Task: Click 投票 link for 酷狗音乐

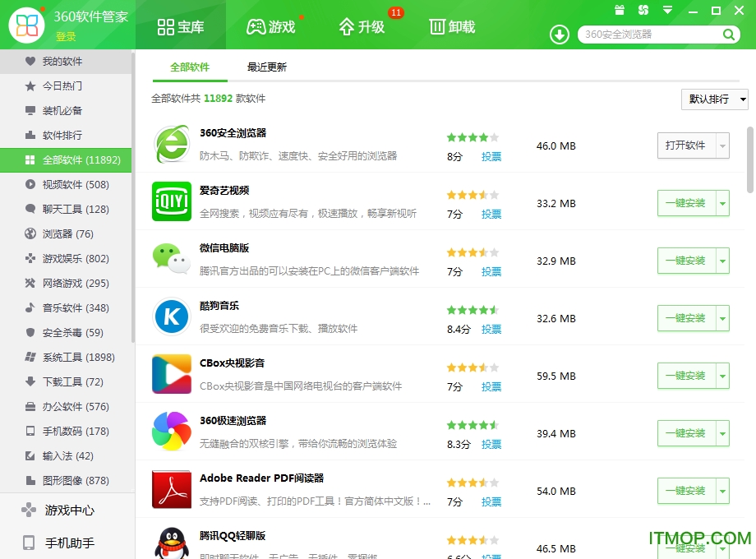Action: click(491, 329)
